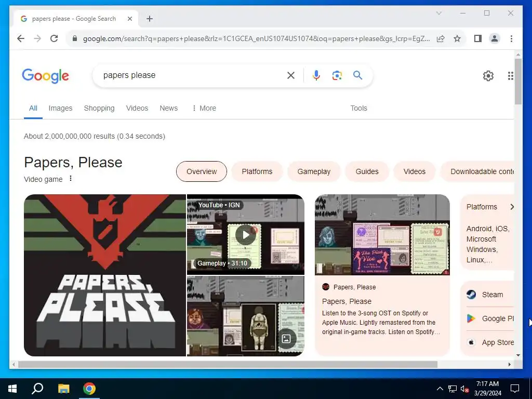Open the More search filters dropdown
The image size is (532, 399).
(204, 108)
